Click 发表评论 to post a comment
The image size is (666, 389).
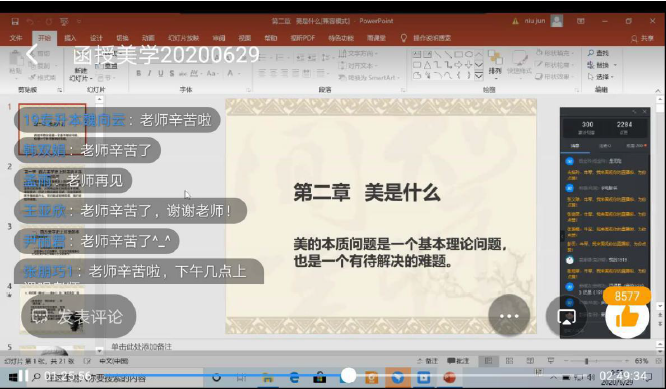coord(79,316)
